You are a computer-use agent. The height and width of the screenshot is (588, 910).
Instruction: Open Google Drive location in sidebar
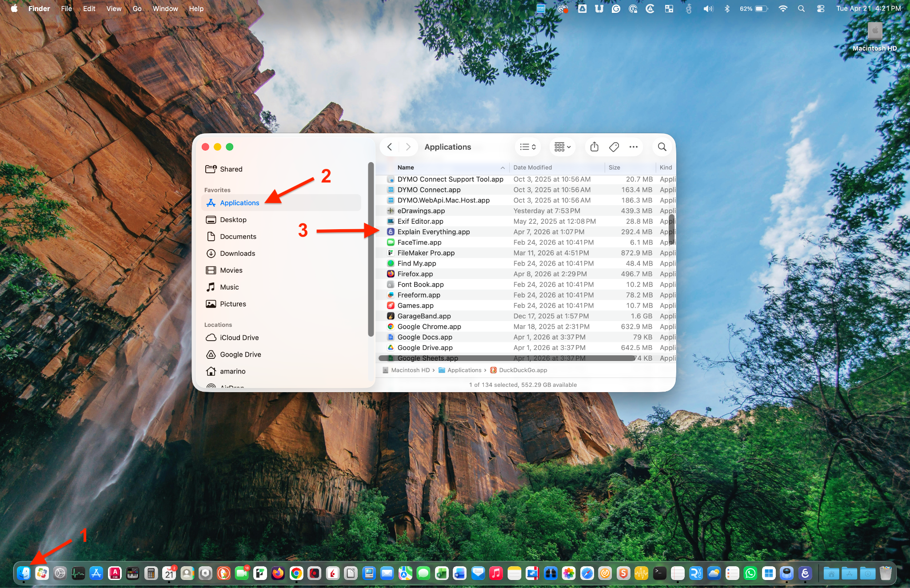(240, 354)
